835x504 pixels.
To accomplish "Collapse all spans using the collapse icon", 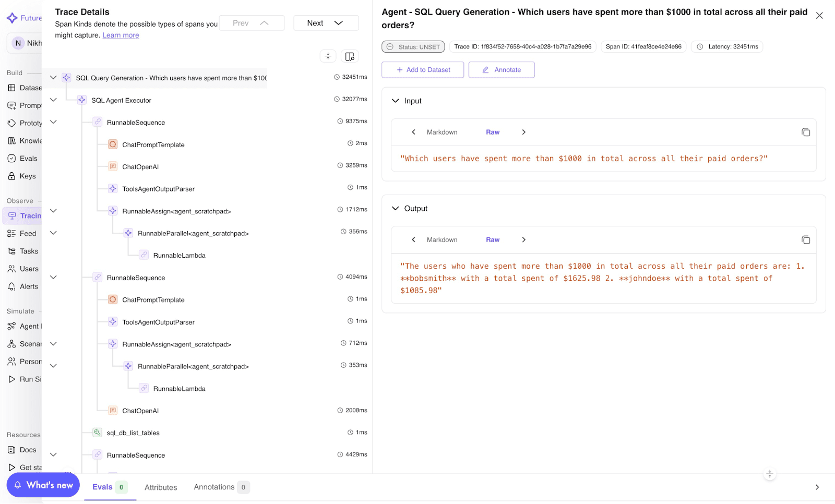I will point(328,56).
